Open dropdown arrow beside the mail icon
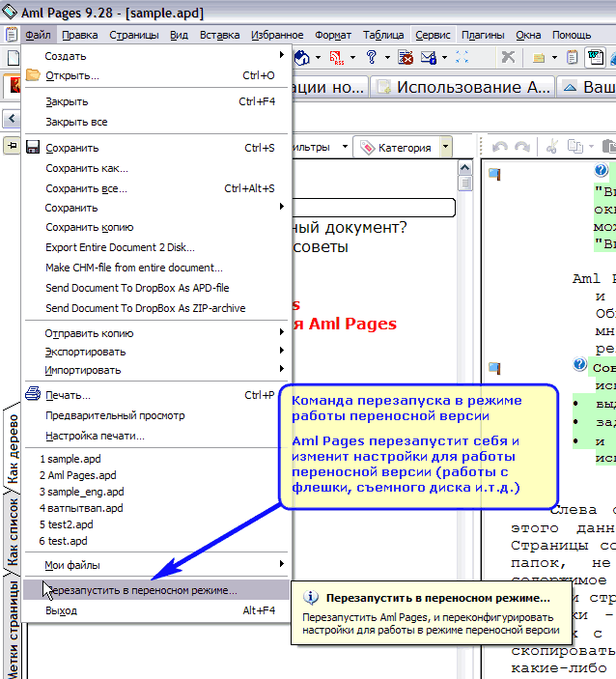Image resolution: width=616 pixels, height=679 pixels. tap(444, 57)
